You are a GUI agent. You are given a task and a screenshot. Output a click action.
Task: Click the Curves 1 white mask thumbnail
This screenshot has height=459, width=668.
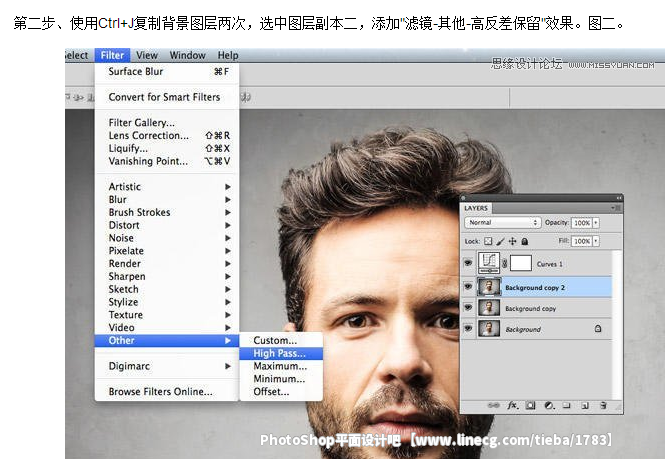click(521, 263)
